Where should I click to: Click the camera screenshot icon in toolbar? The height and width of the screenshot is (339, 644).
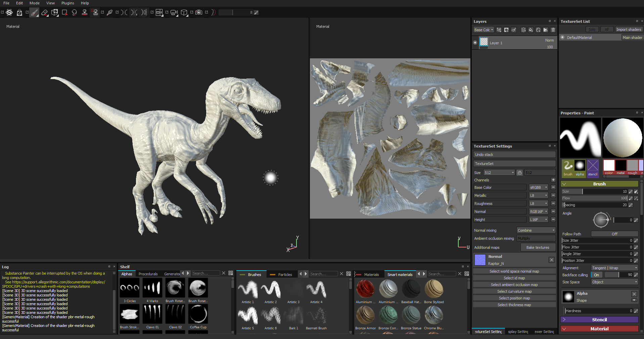pos(199,13)
